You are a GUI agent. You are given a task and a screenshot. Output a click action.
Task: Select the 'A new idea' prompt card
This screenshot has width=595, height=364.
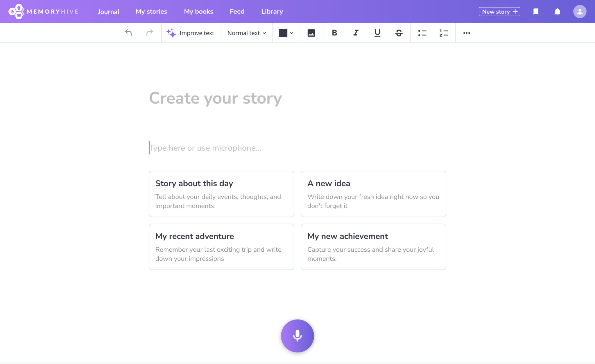(x=373, y=194)
